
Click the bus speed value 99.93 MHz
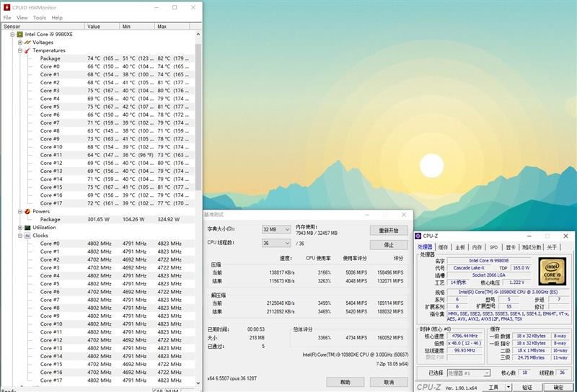(464, 350)
